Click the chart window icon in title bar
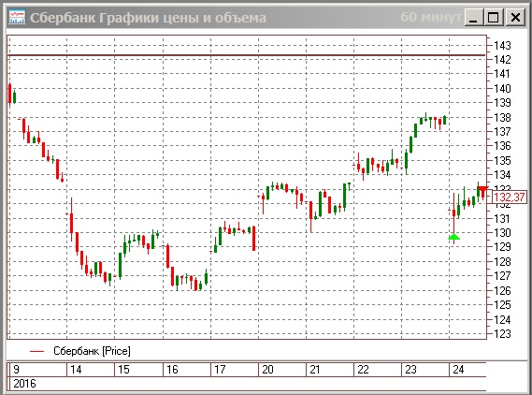This screenshot has height=395, width=532. [17, 17]
